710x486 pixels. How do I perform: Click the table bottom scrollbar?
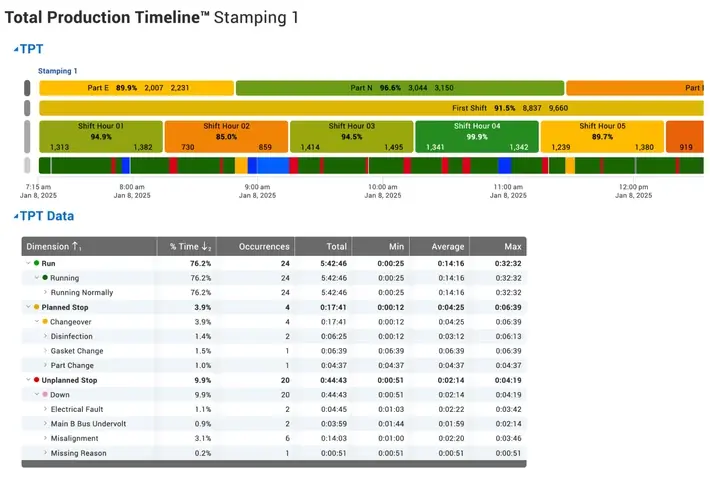(274, 464)
